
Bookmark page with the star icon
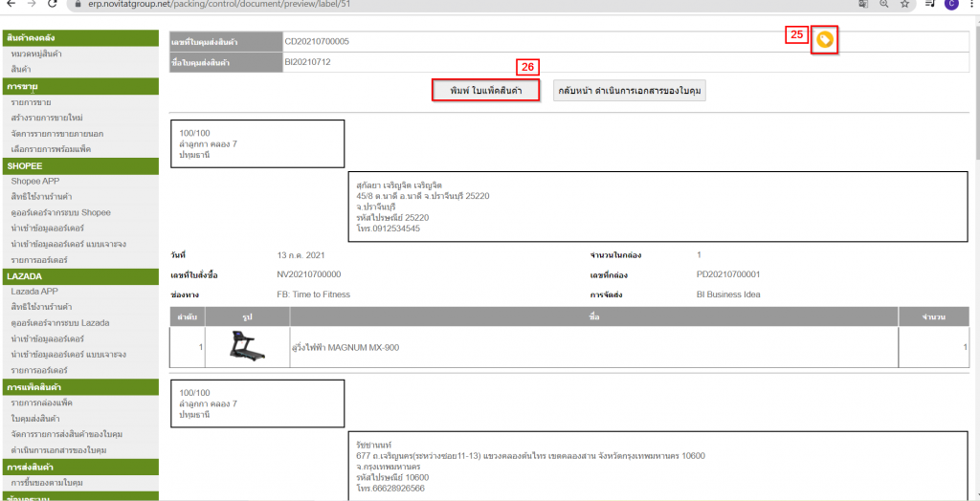coord(904,4)
